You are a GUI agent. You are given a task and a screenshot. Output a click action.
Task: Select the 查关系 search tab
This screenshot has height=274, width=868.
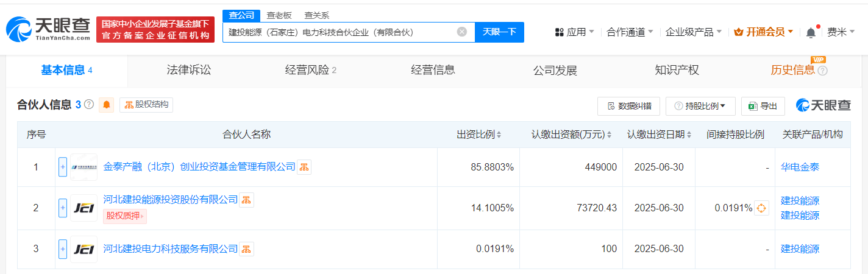pos(317,15)
